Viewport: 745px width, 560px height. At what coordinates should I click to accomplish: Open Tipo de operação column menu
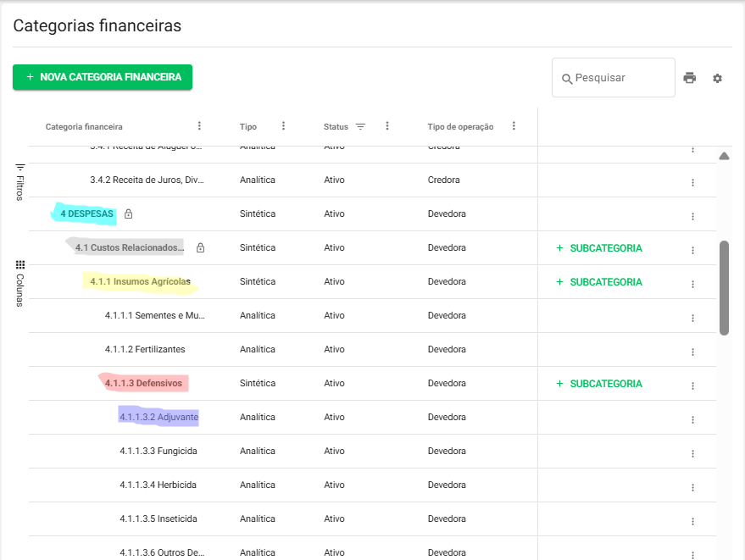(x=514, y=126)
